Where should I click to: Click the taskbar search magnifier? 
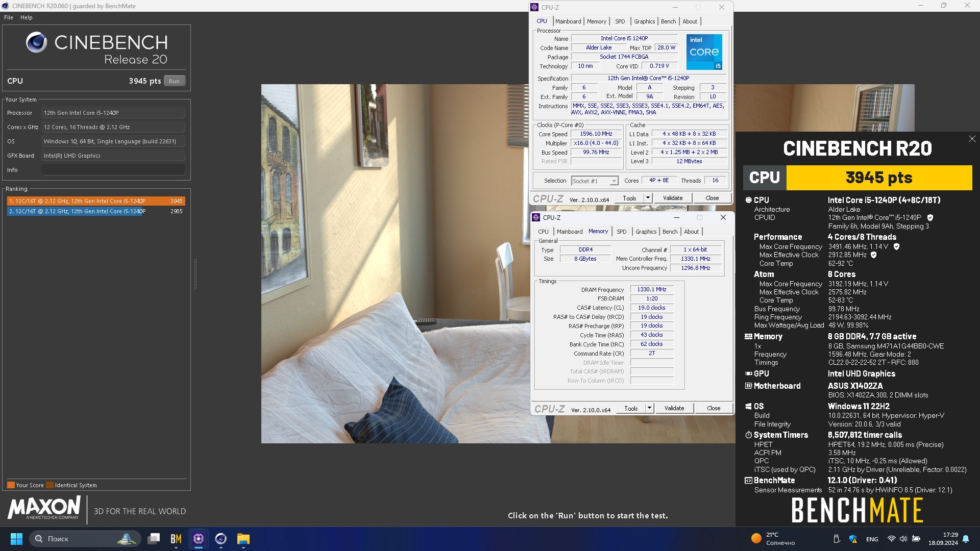(x=39, y=539)
